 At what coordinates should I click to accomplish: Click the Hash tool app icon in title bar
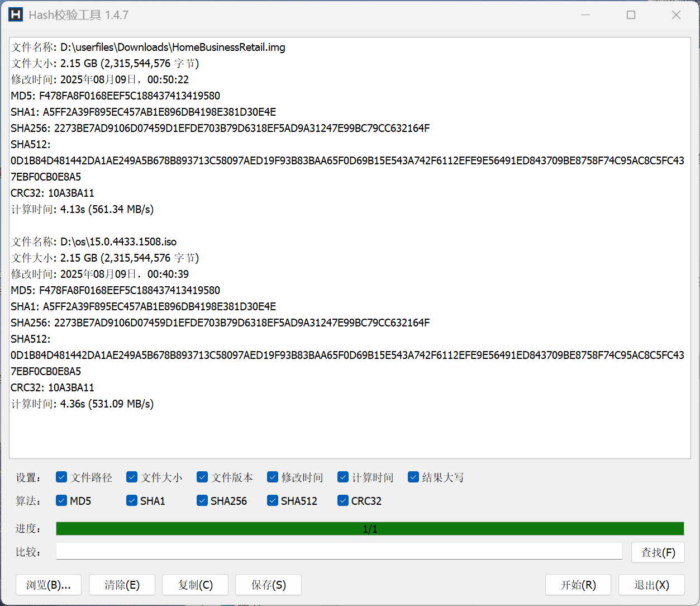(16, 15)
